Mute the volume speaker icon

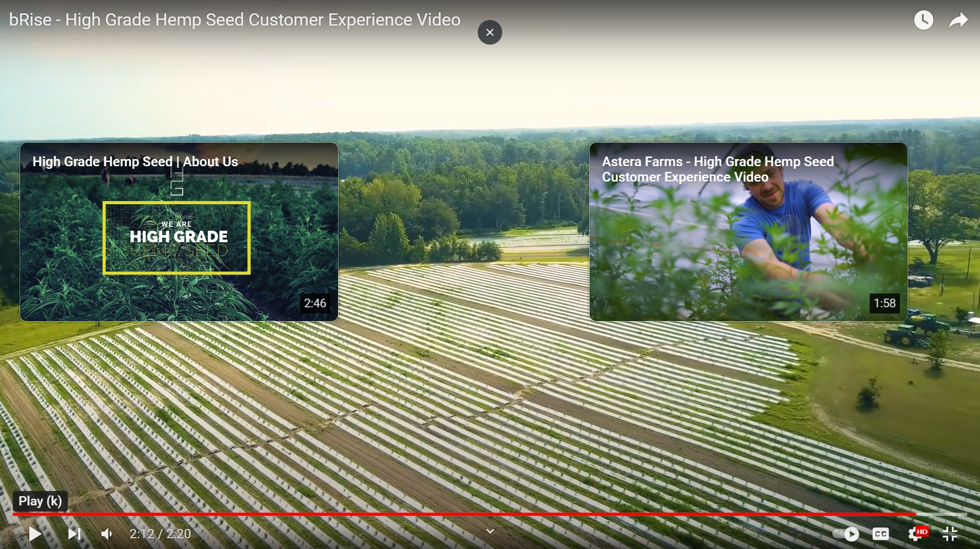pos(107,534)
